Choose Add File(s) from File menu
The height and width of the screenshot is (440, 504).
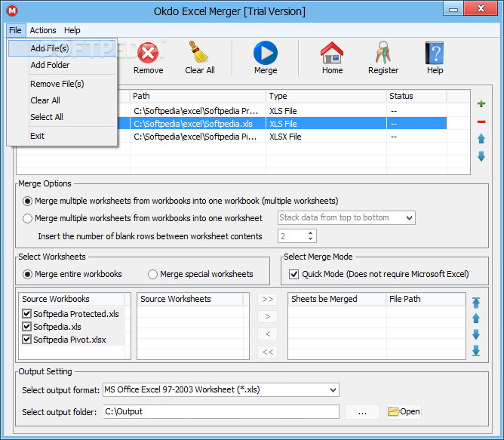click(62, 48)
